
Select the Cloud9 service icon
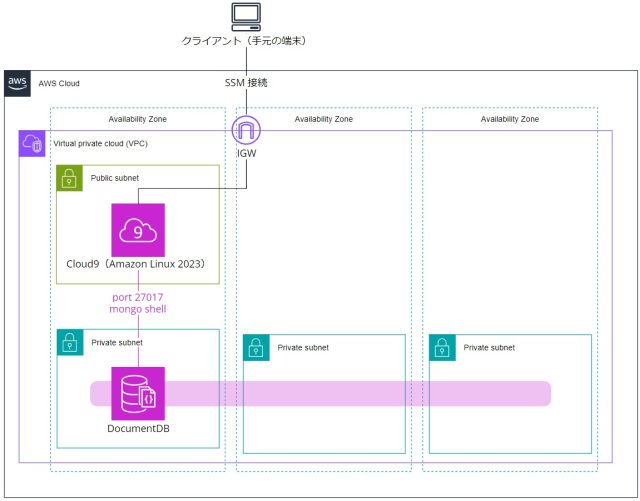pyautogui.click(x=138, y=230)
